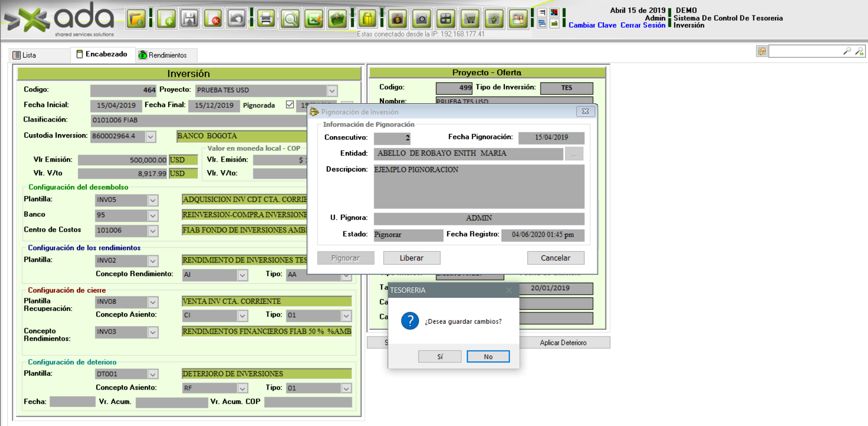Click the magnifying glass search icon
Image resolution: width=868 pixels, height=426 pixels.
(290, 19)
